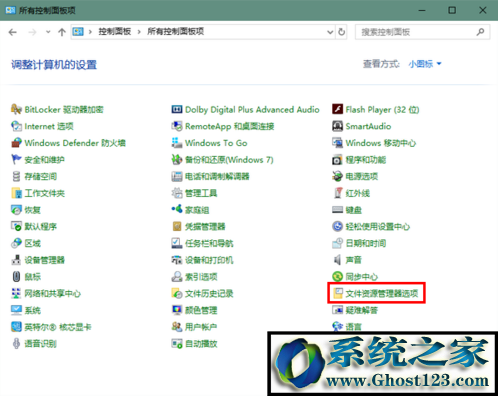Viewport: 498px width, 396px height.
Task: Open Windows Defender 防火墙 icon
Action: tap(16, 143)
